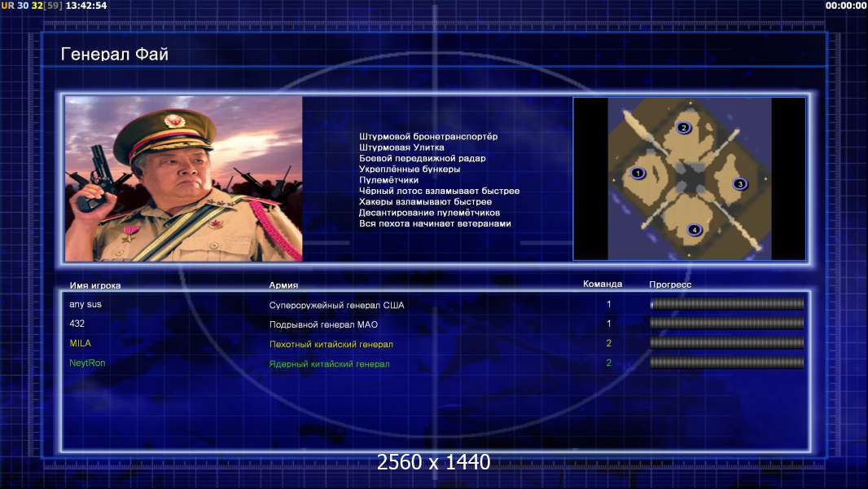The image size is (868, 489).
Task: Click the 'Генерал Фай' title heading
Action: pyautogui.click(x=115, y=55)
